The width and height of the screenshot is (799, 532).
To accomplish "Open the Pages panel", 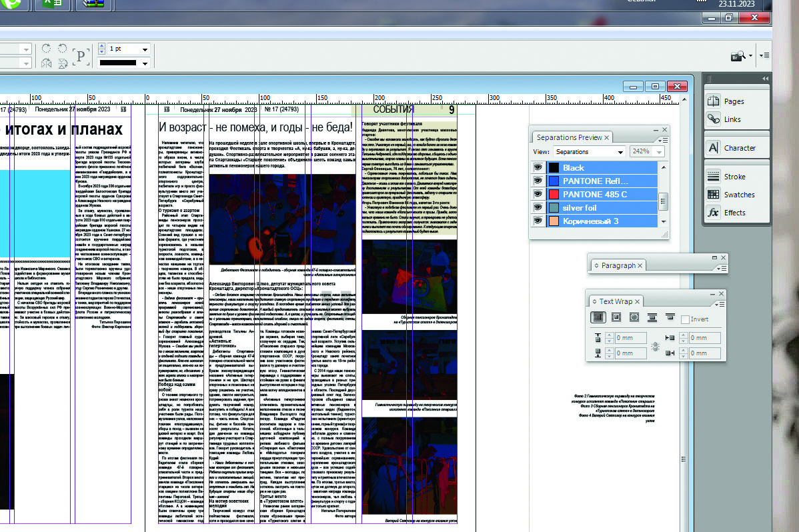I will tap(725, 101).
